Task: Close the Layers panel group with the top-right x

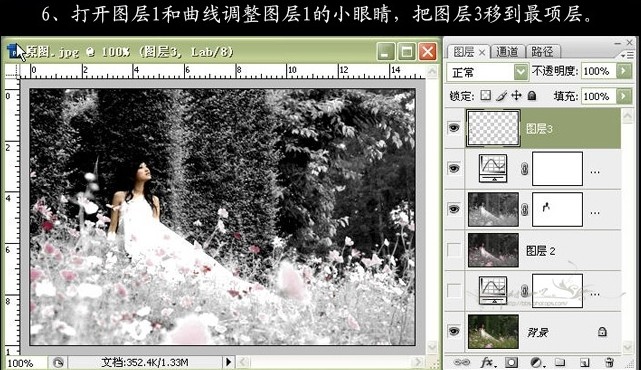Action: click(x=629, y=43)
